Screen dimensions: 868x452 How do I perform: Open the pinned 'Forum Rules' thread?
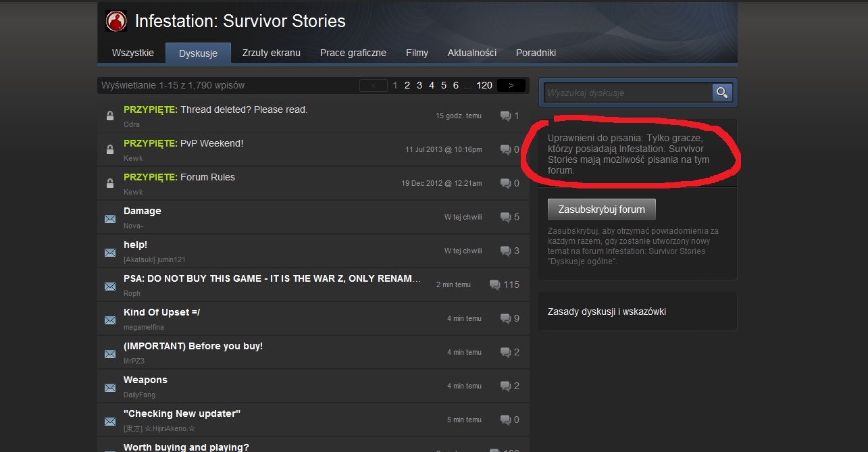tap(207, 177)
